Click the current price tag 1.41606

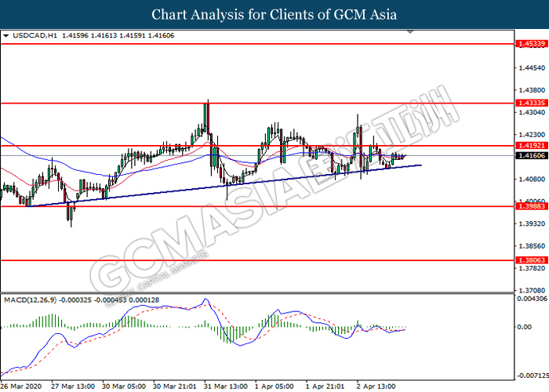pos(529,156)
